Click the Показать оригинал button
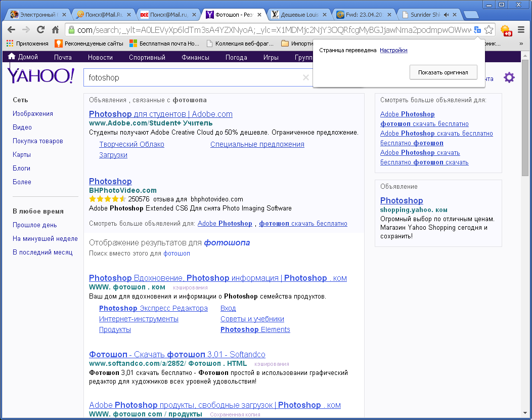This screenshot has width=532, height=420. (443, 72)
